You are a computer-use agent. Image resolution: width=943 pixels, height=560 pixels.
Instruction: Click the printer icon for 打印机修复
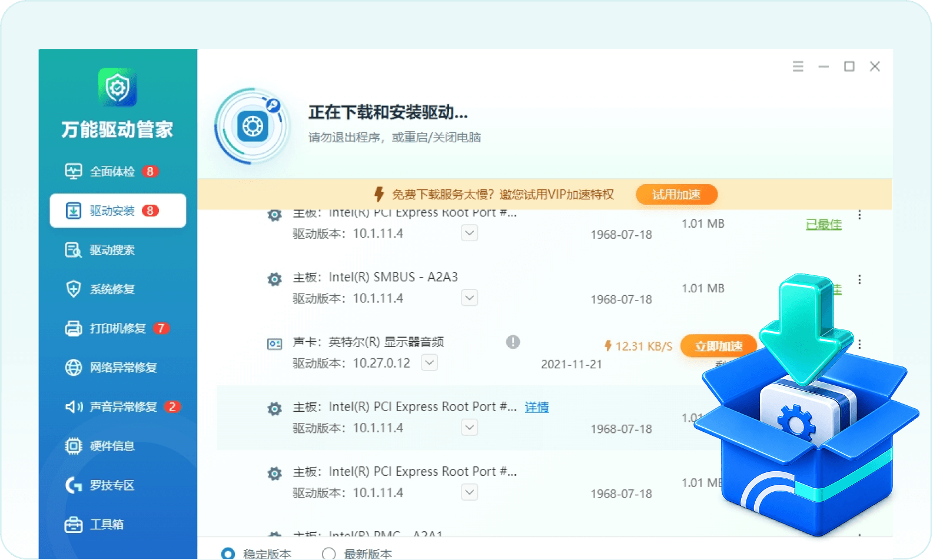[x=74, y=328]
